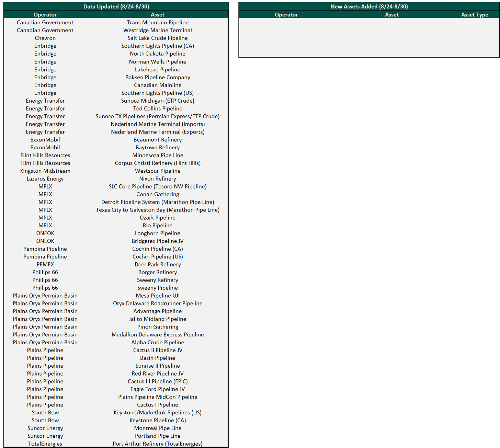Select the Operator header in the Data Updated table
The height and width of the screenshot is (448, 500).
click(x=45, y=15)
